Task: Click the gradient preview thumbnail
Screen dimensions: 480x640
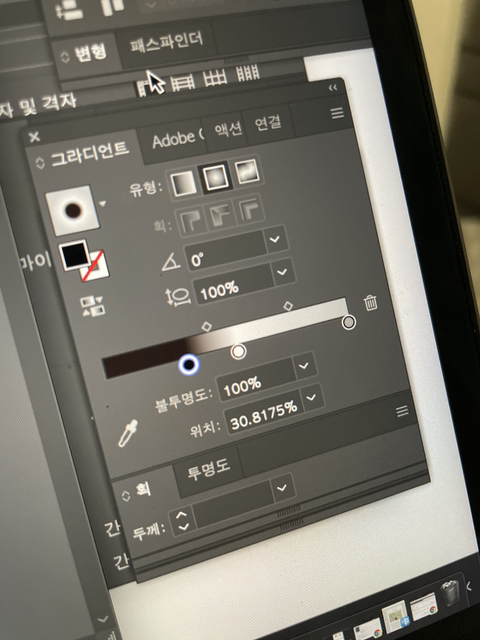Action: (x=72, y=211)
